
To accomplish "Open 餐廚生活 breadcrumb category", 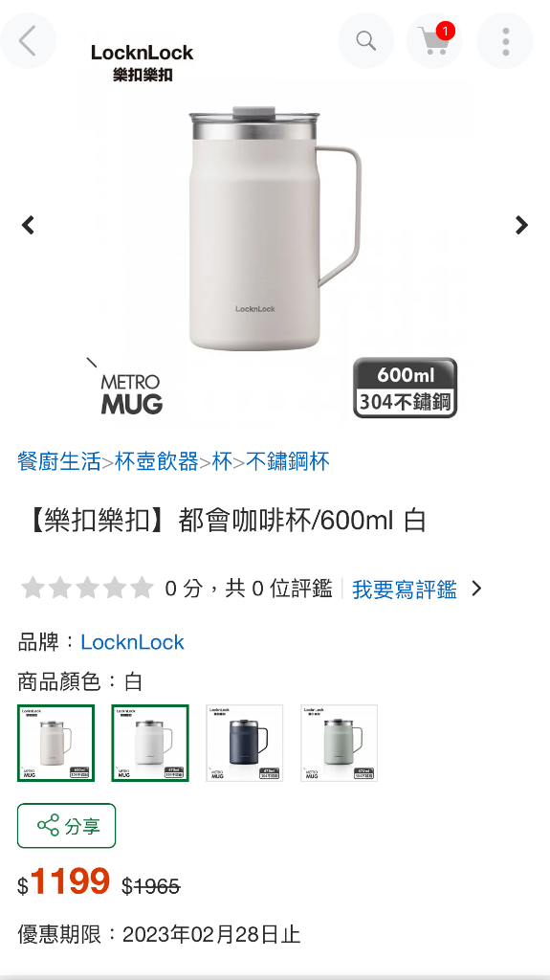I will click(59, 462).
